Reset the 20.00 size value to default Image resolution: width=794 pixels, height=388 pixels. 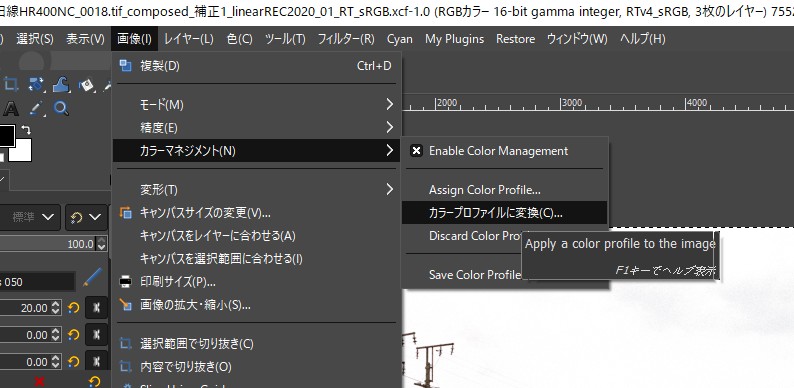pyautogui.click(x=73, y=307)
